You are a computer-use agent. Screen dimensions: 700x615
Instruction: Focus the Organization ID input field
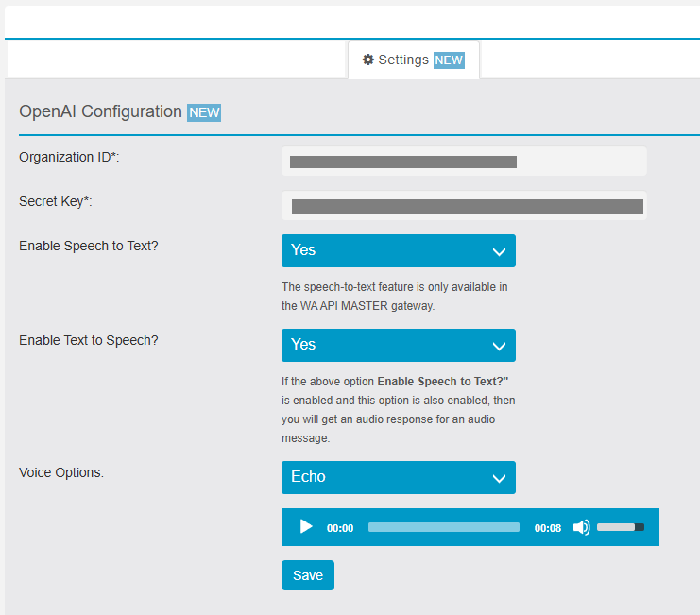coord(464,162)
